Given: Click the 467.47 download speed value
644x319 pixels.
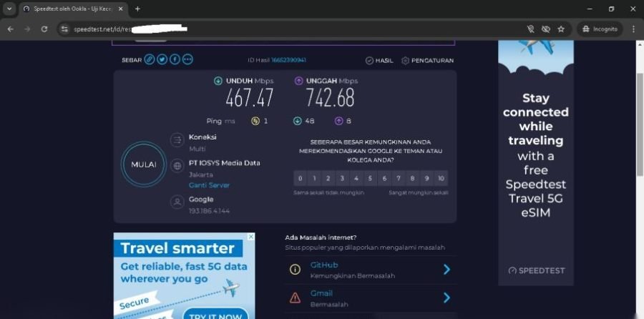Looking at the screenshot, I should [249, 98].
